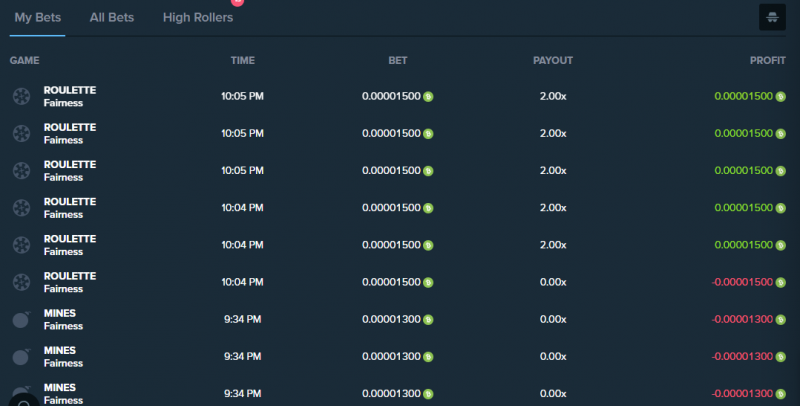This screenshot has height=406, width=800.
Task: Click the roulette wheel icon in the topmost row
Action: pyautogui.click(x=21, y=96)
